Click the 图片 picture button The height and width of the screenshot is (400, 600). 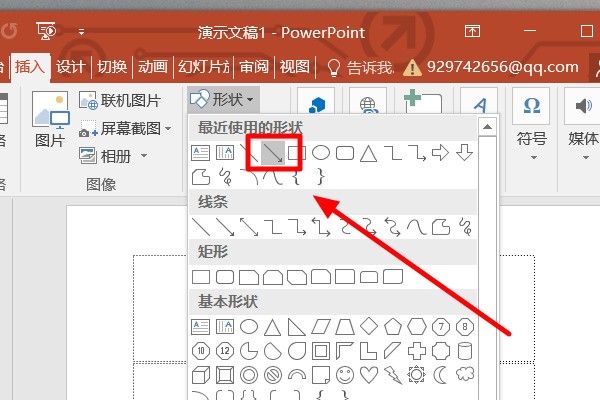tap(49, 120)
